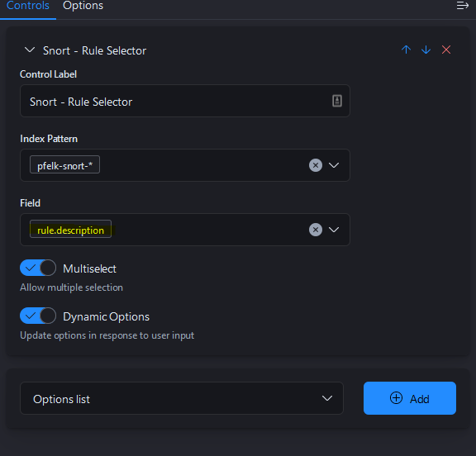Move the Snort control up with arrow icon
This screenshot has height=456, width=476.
click(x=406, y=50)
